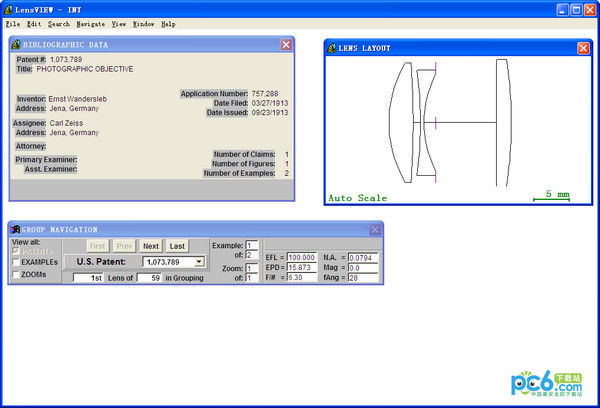Close the Bibliographic Data panel
The image size is (600, 408).
tap(286, 45)
